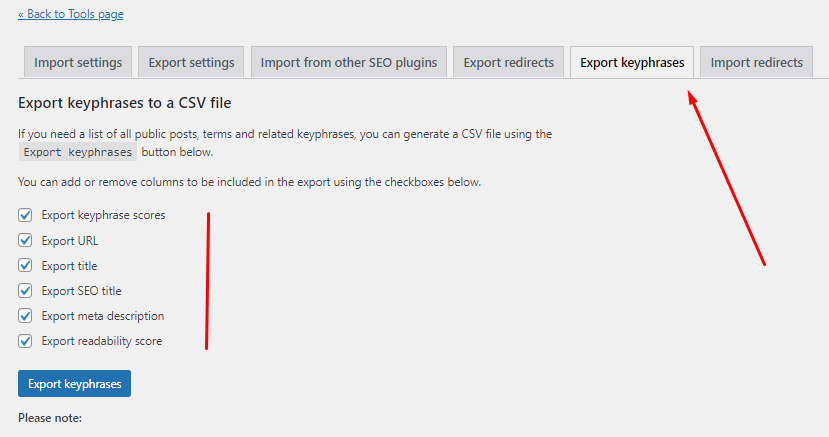Click the 'Please note:' text
The height and width of the screenshot is (437, 829).
(50, 417)
